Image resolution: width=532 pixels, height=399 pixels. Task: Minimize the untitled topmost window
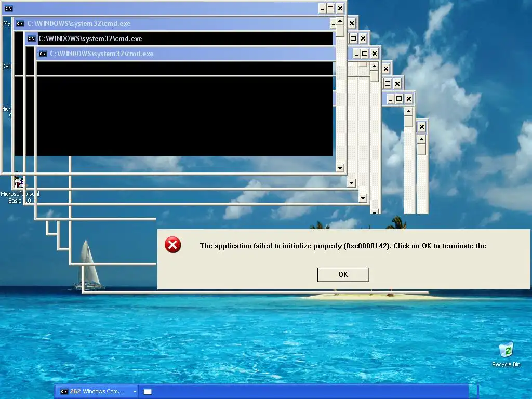coord(322,8)
